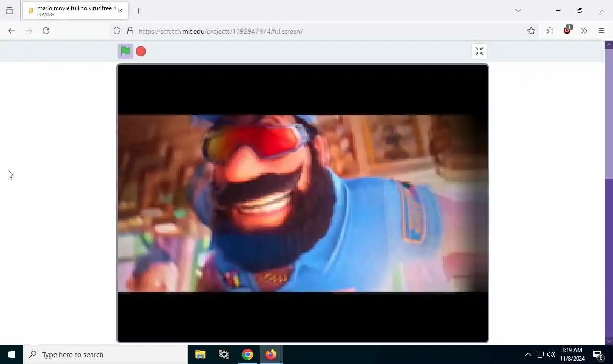Open the Windows Start menu
This screenshot has height=364, width=613.
[x=11, y=354]
